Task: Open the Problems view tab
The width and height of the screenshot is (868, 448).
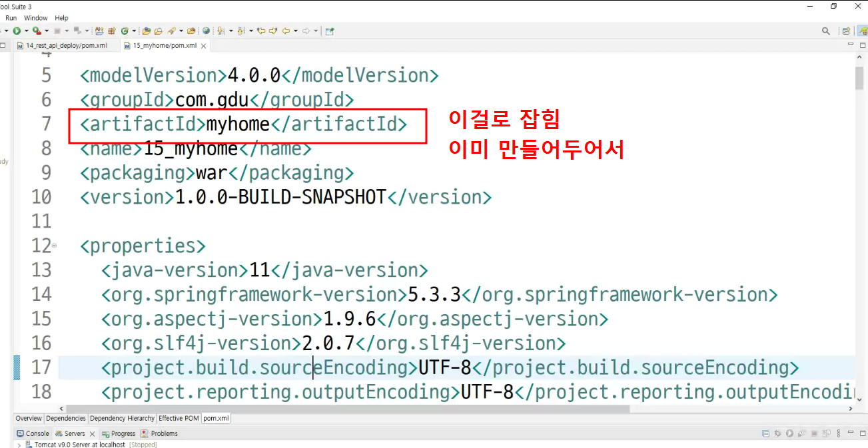Action: pos(159,433)
